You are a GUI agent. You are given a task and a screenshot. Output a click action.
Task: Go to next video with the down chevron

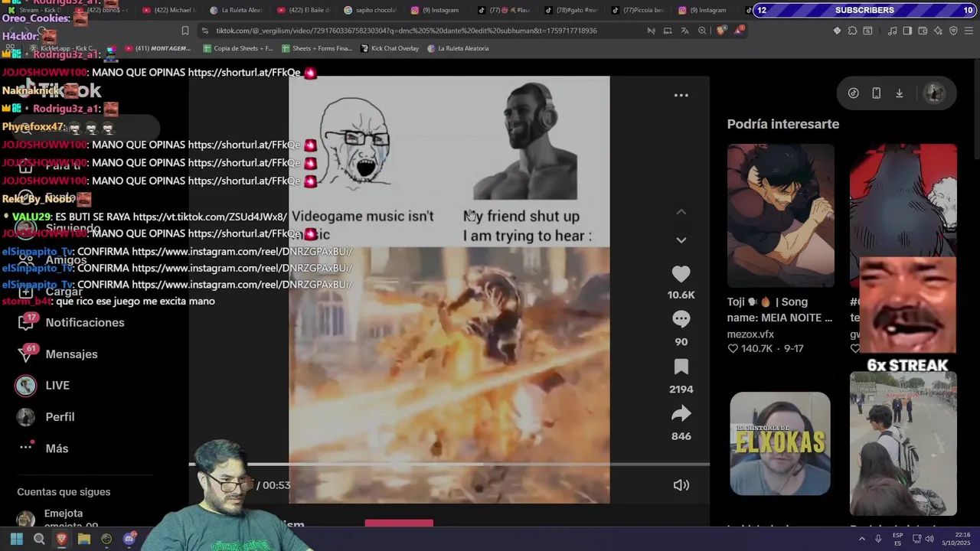(681, 240)
